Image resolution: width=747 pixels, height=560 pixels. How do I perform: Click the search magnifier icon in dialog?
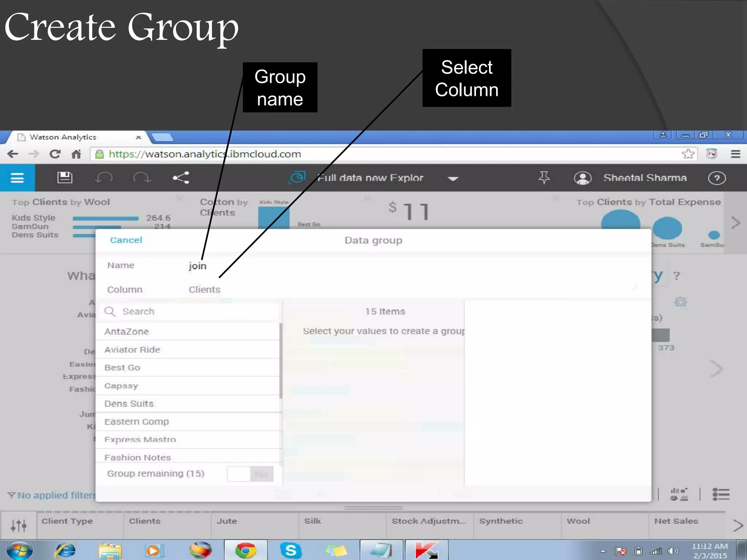pos(110,311)
